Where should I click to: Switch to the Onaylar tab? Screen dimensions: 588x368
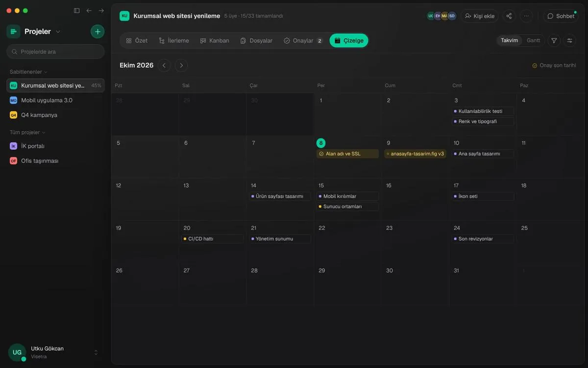tap(303, 41)
